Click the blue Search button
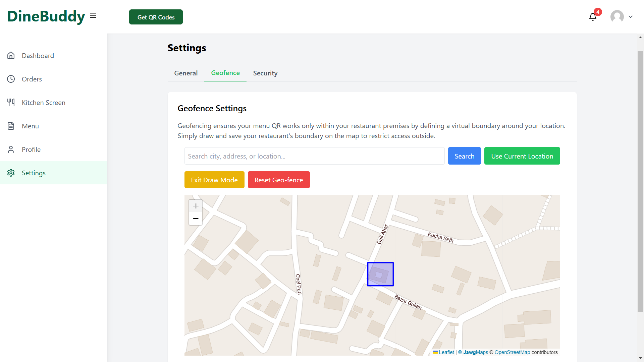Image resolution: width=644 pixels, height=362 pixels. 464,156
